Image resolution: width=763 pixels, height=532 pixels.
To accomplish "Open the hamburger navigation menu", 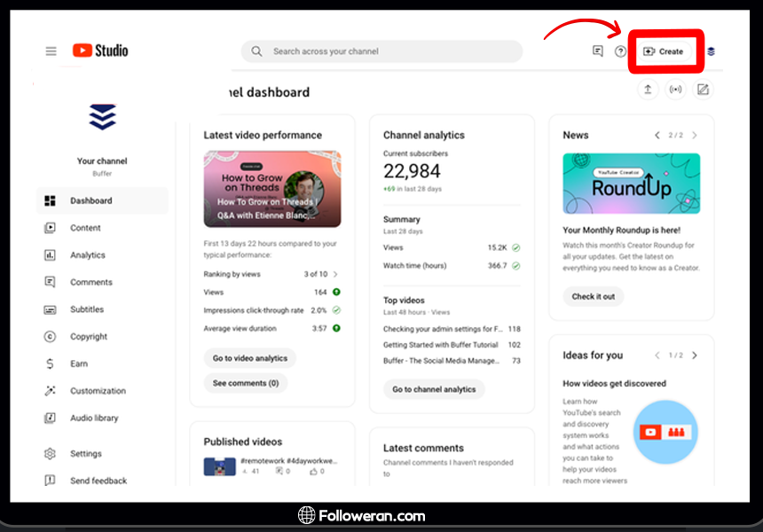I will click(x=51, y=51).
